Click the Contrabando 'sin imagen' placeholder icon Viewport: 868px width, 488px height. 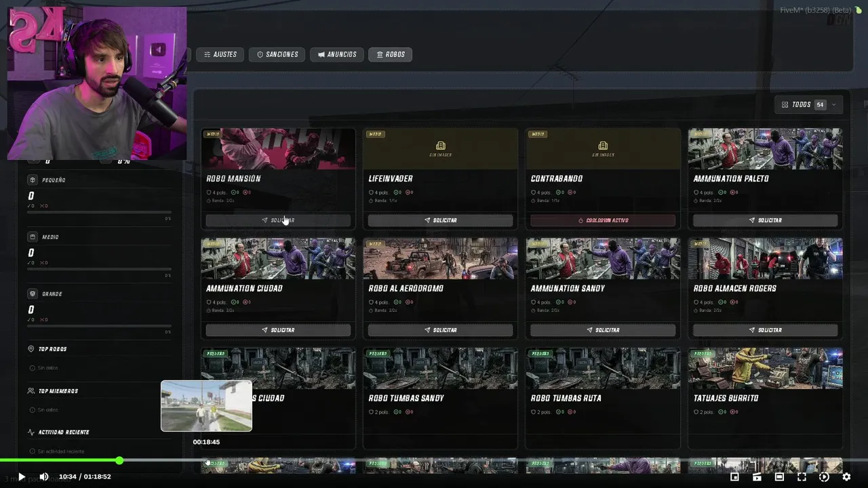click(x=603, y=146)
